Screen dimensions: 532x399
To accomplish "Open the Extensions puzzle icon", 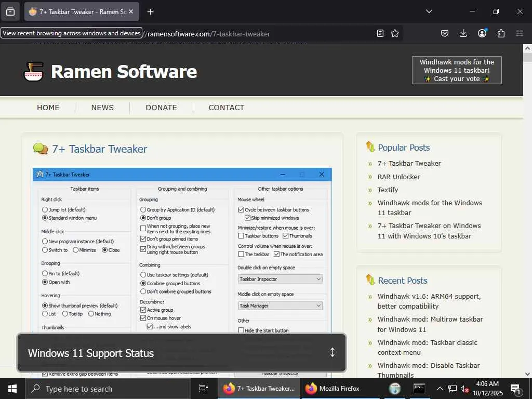I will pos(501,33).
